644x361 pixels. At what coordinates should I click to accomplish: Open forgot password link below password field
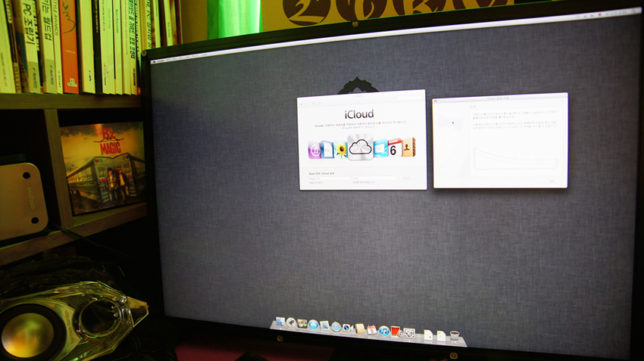pos(364,182)
